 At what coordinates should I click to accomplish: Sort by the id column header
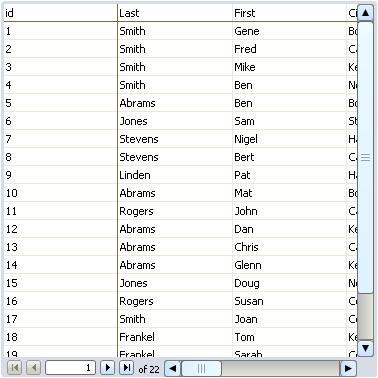point(60,13)
